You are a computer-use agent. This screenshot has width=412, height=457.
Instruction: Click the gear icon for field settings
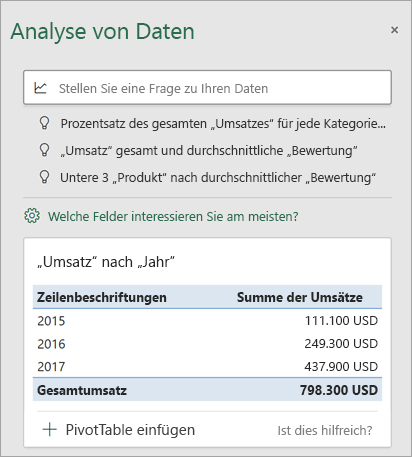(32, 216)
